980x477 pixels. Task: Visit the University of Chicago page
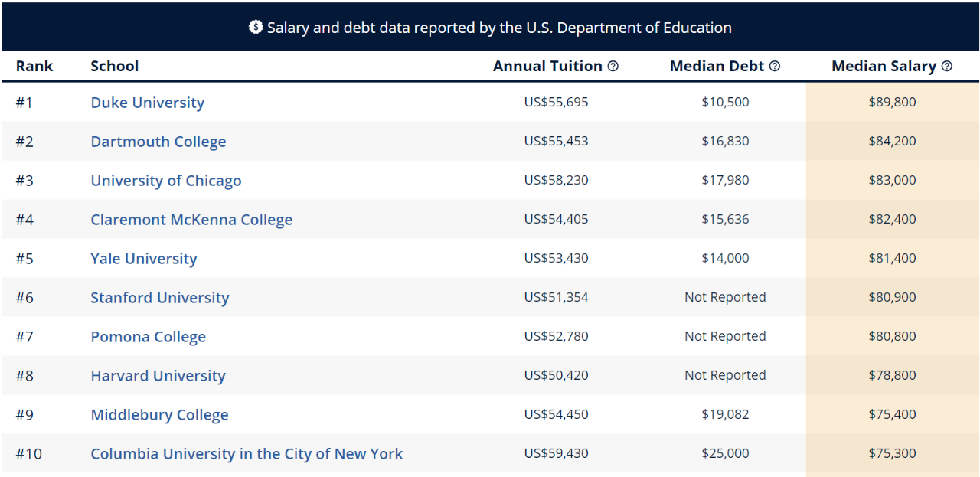coord(166,181)
